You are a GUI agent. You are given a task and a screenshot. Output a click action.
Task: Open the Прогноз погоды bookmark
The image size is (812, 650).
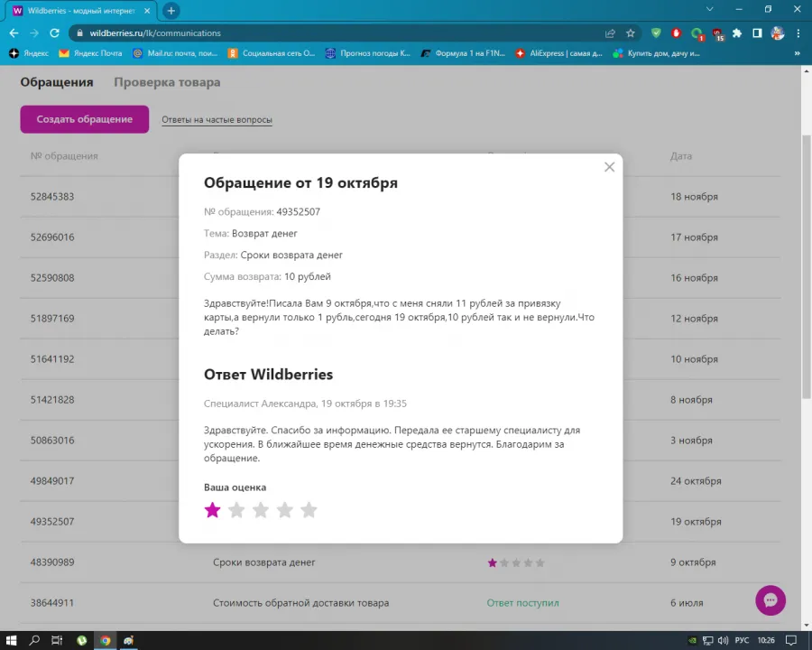pos(368,53)
